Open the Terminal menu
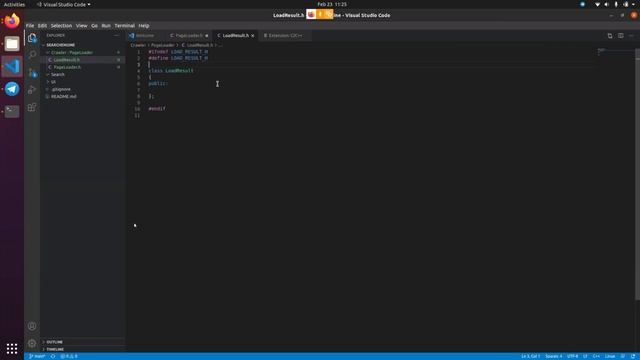The width and height of the screenshot is (640, 360). pos(124,26)
